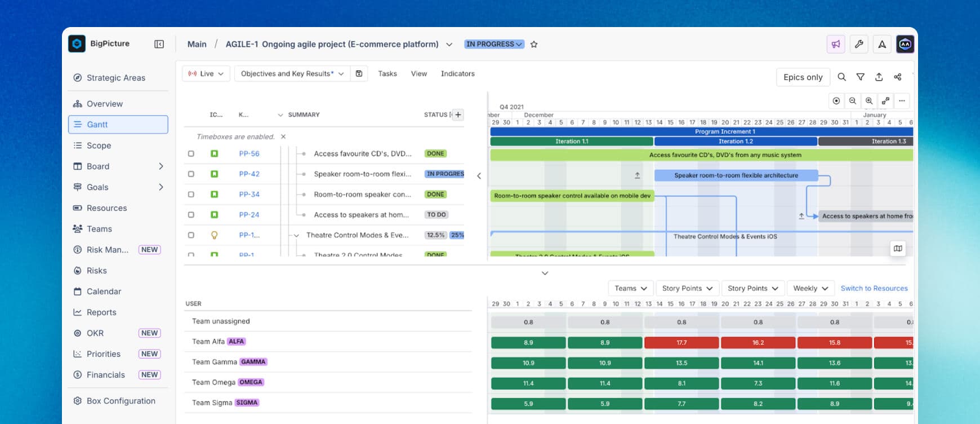
Task: Add a column with the plus icon
Action: 458,114
